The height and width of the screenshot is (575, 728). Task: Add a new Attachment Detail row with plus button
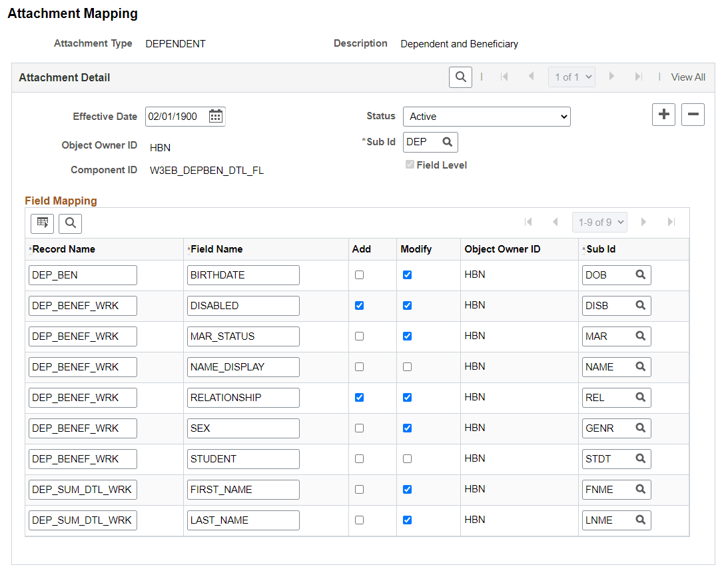[x=663, y=114]
